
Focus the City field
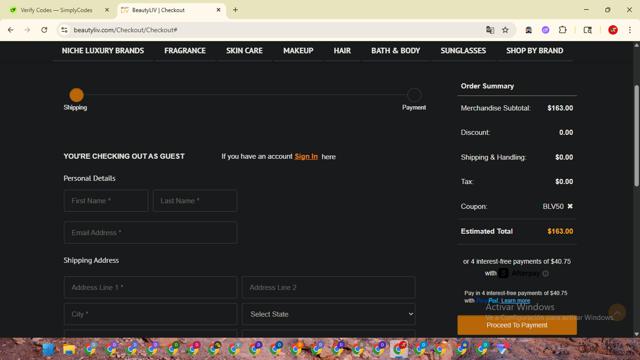pyautogui.click(x=151, y=314)
